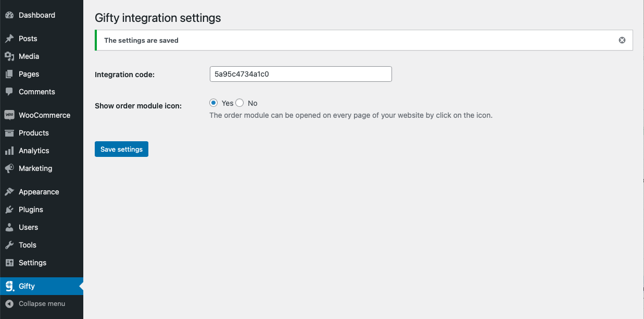
Task: Click the Gifty logo icon
Action: [x=9, y=286]
